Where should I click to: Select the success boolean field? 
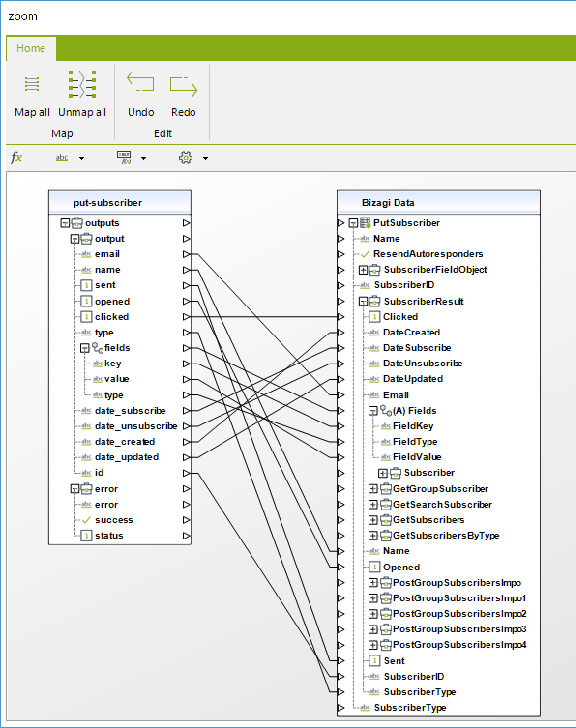[114, 520]
